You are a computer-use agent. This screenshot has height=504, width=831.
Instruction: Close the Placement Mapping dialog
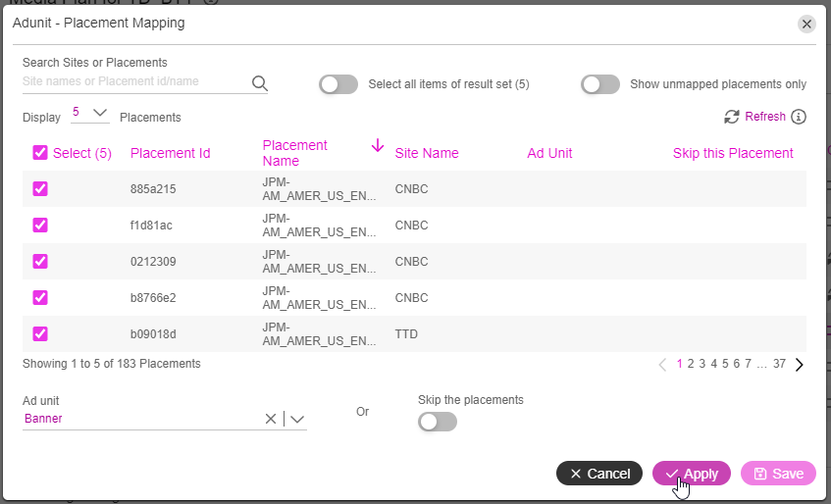pyautogui.click(x=806, y=24)
